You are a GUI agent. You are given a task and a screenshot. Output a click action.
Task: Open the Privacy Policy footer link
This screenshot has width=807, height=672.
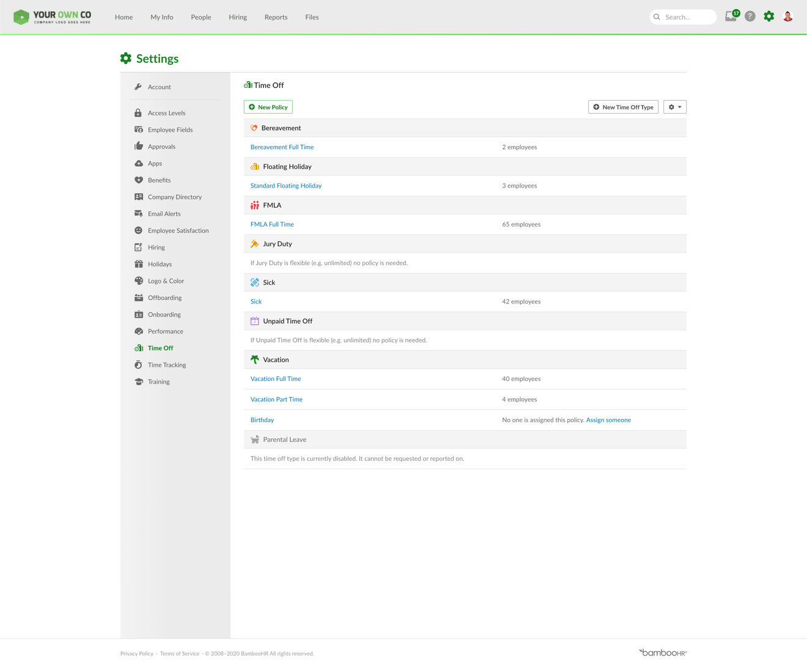click(137, 654)
